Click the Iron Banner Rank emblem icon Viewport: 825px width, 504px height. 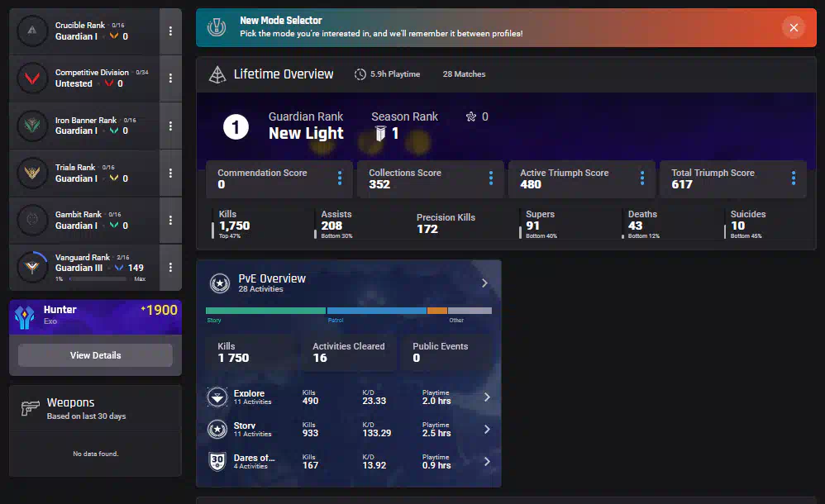pos(32,126)
